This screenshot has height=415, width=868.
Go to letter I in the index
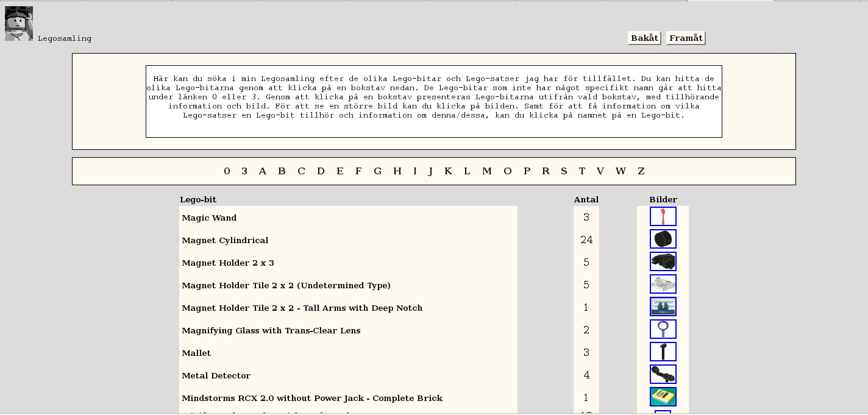tap(415, 171)
